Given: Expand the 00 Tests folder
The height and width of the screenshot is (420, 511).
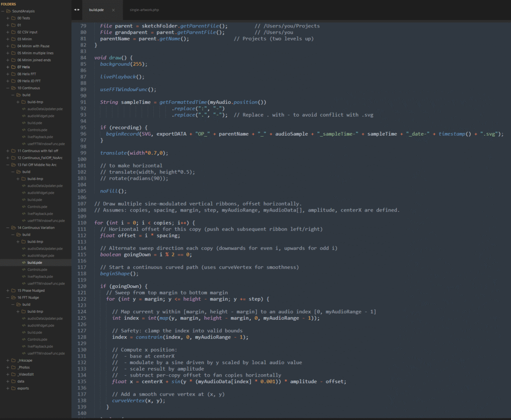Looking at the screenshot, I should tap(7, 18).
